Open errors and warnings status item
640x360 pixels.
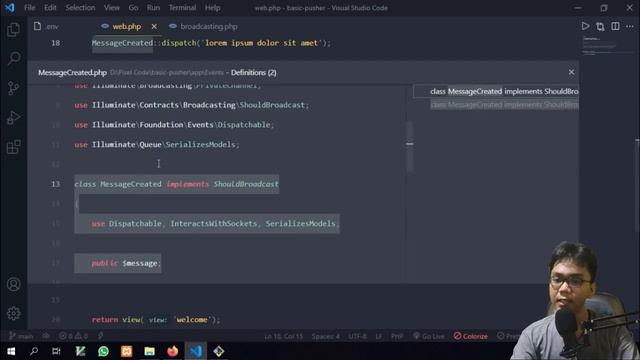tap(73, 336)
